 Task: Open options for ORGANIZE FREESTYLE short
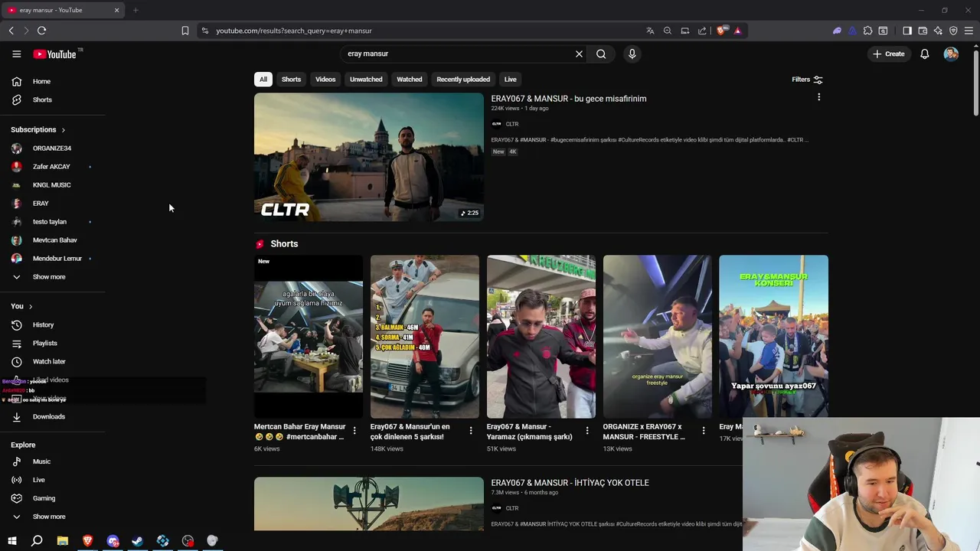pyautogui.click(x=703, y=431)
